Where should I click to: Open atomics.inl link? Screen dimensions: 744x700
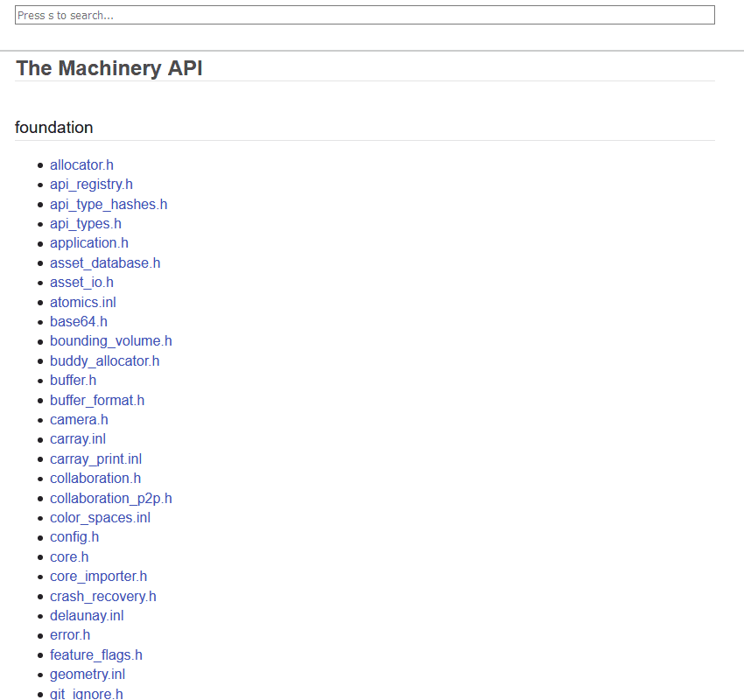pos(83,302)
